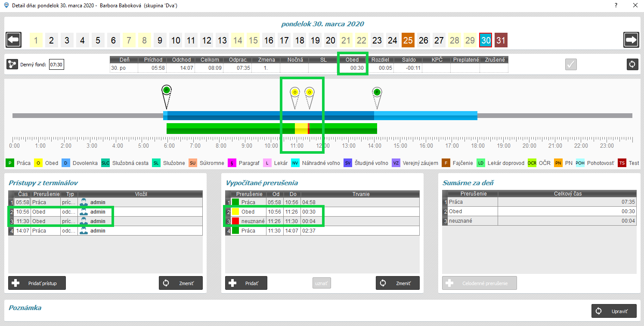Select day 1 in the calendar strip
644x326 pixels.
(x=36, y=40)
